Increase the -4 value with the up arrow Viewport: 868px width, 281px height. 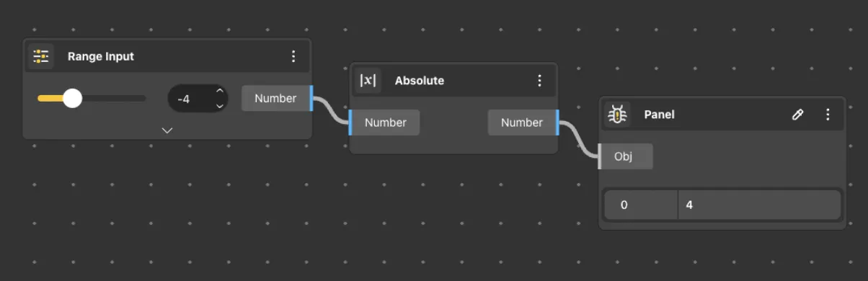219,92
